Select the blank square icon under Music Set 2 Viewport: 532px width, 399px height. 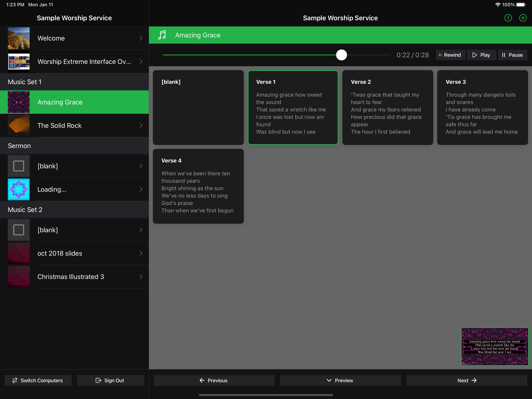tap(18, 230)
